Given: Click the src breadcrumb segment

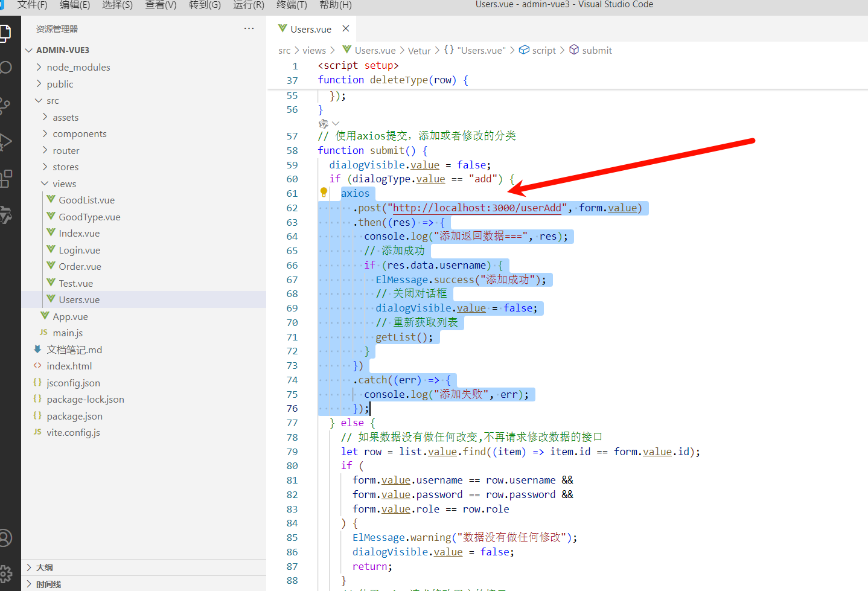Looking at the screenshot, I should (284, 50).
